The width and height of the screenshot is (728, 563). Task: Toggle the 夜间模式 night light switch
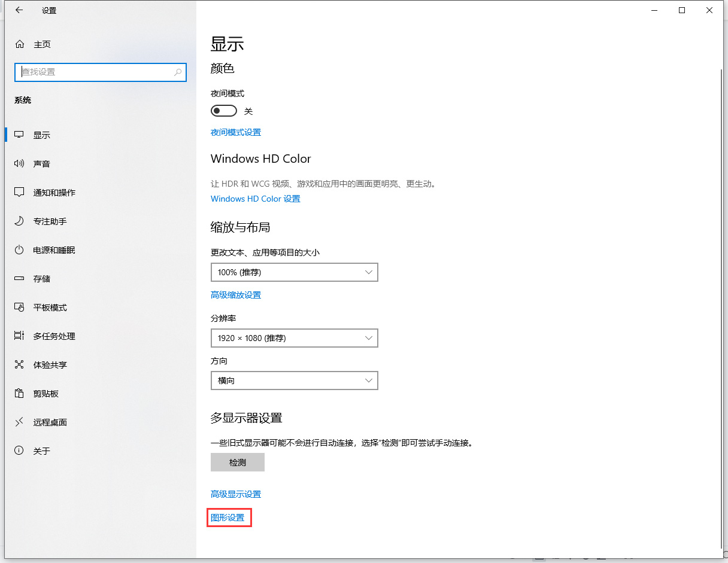tap(224, 111)
